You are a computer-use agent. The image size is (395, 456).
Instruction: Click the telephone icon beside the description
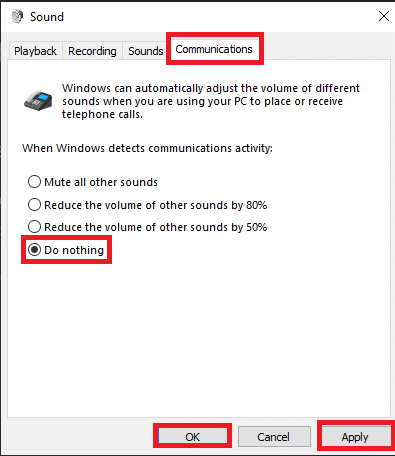(x=38, y=100)
